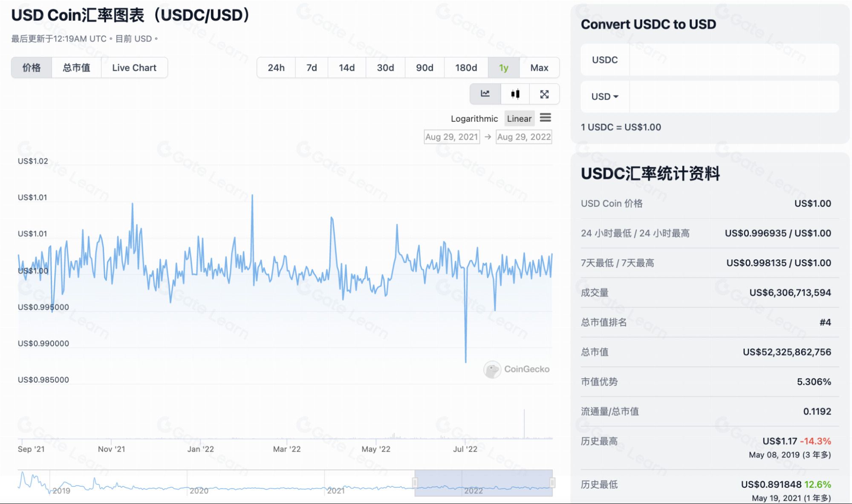Switch to line chart view icon
The width and height of the screenshot is (852, 504).
pos(485,94)
